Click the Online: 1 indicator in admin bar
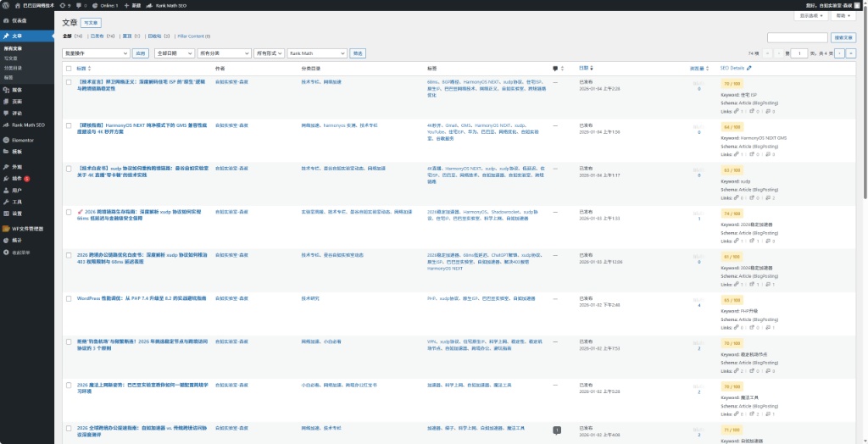Viewport: 868px width, 444px height. tap(105, 5)
